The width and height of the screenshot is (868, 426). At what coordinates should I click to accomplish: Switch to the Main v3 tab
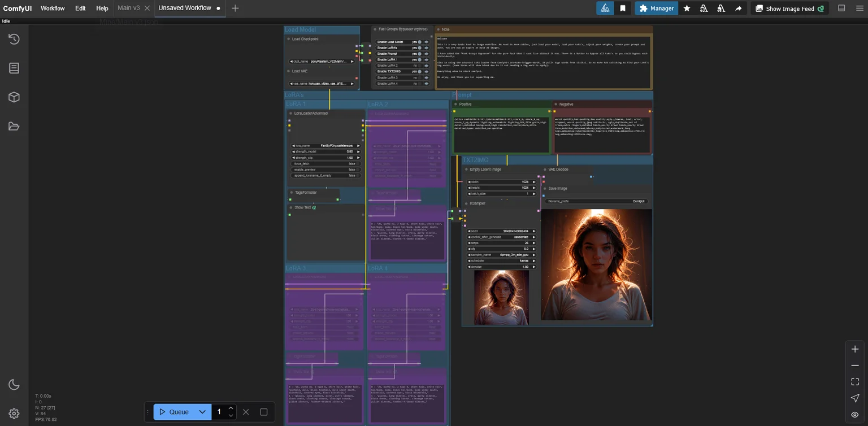(128, 8)
